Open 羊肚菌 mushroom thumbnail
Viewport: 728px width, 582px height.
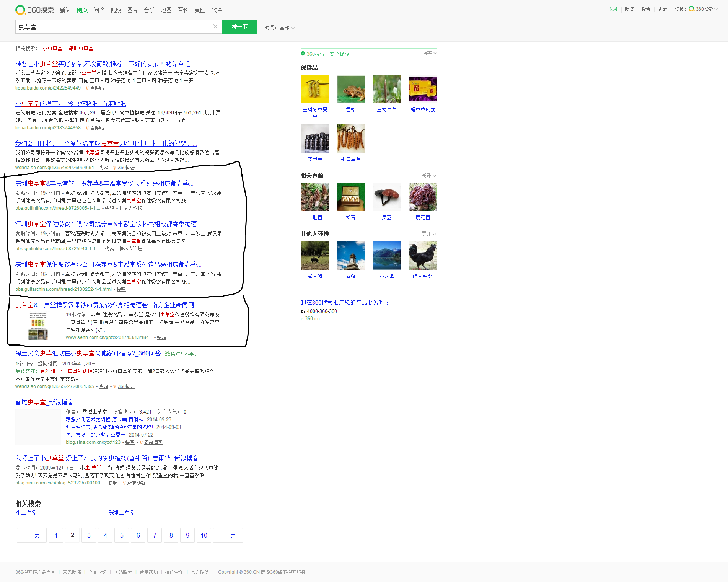coord(315,197)
